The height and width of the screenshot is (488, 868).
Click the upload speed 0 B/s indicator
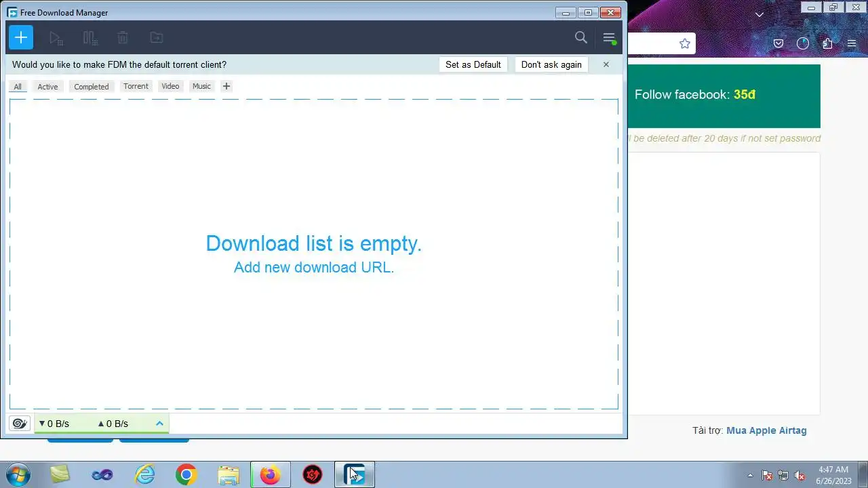(x=113, y=424)
